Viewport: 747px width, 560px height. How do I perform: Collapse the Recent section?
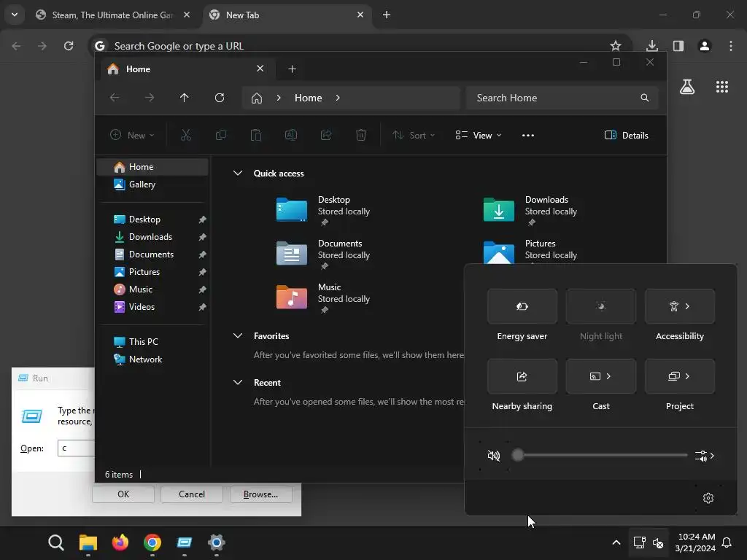click(x=238, y=382)
